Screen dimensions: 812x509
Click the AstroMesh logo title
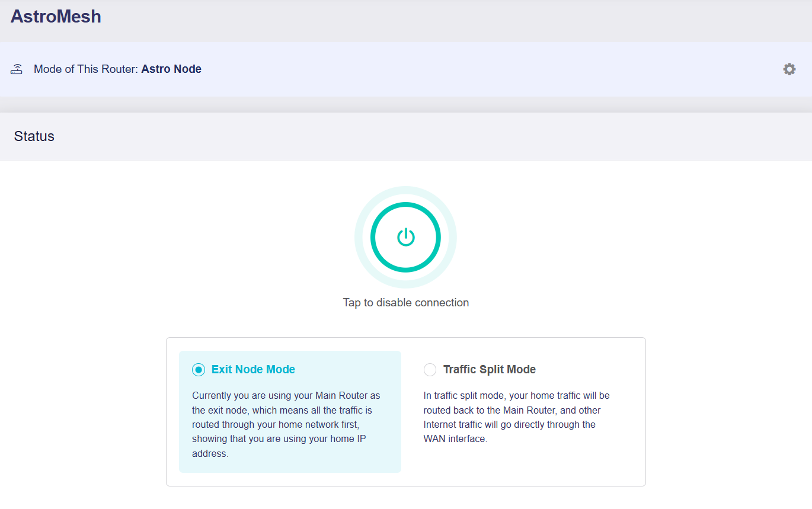pyautogui.click(x=56, y=17)
